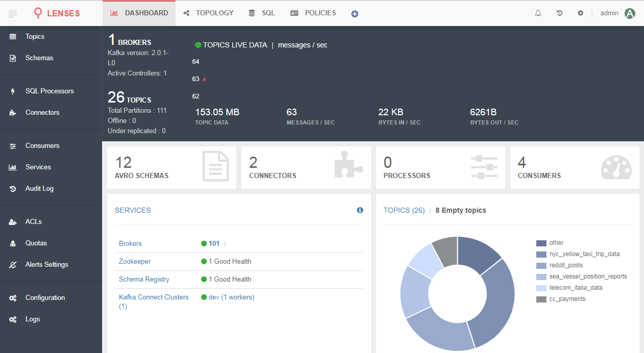The image size is (644, 353).
Task: Click the history clock icon in header
Action: coord(559,13)
